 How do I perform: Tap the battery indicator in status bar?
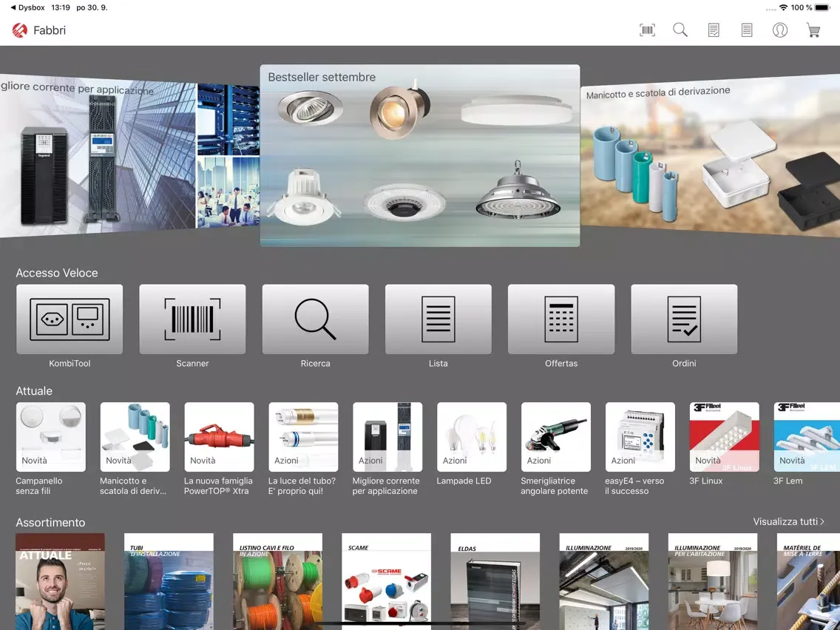pyautogui.click(x=822, y=7)
